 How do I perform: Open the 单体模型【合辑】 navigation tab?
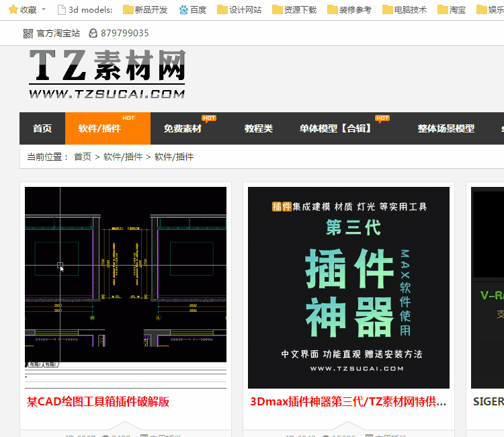tap(335, 128)
